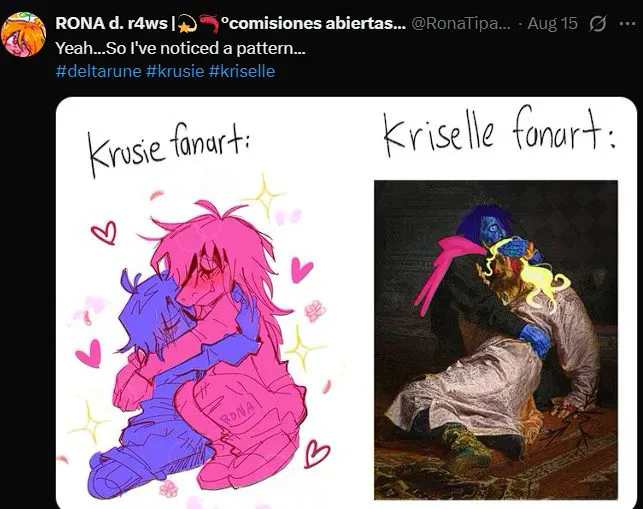
Task: Click the outlined heart at the drawing's lower right
Action: pyautogui.click(x=317, y=453)
